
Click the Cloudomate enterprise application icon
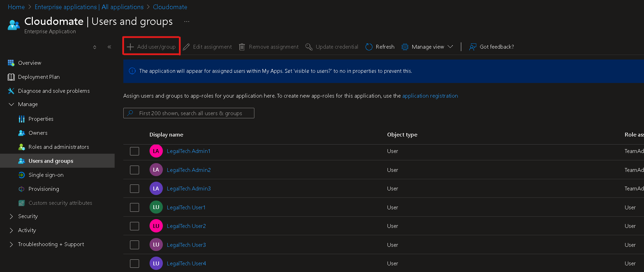point(14,25)
